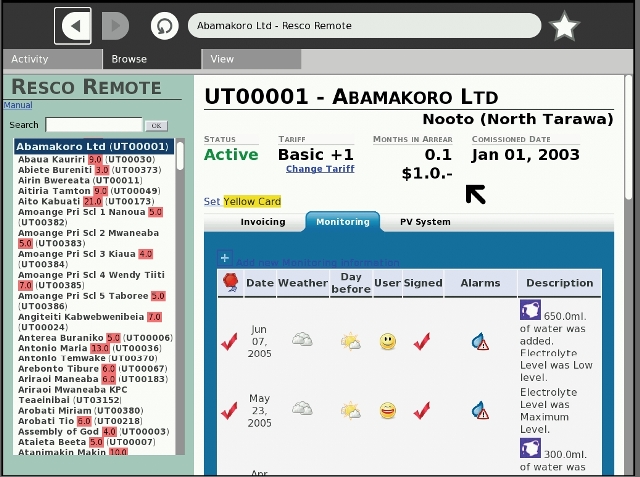640x477 pixels.
Task: Click the red seal icon in the table header
Action: pos(229,283)
